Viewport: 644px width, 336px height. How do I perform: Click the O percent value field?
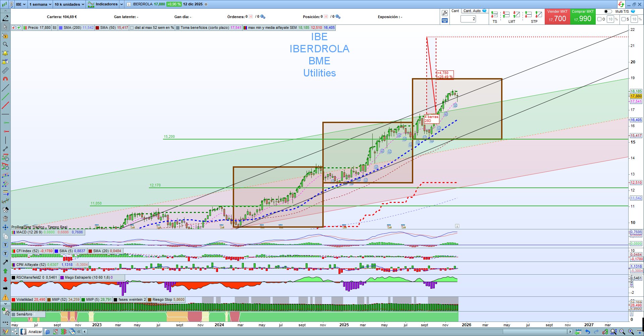point(610,19)
